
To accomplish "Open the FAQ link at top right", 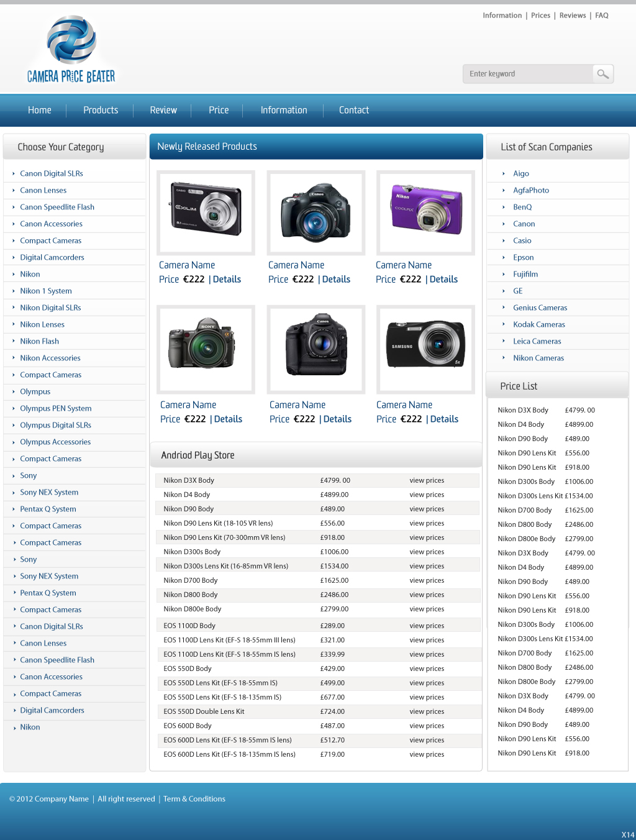I will pyautogui.click(x=601, y=15).
